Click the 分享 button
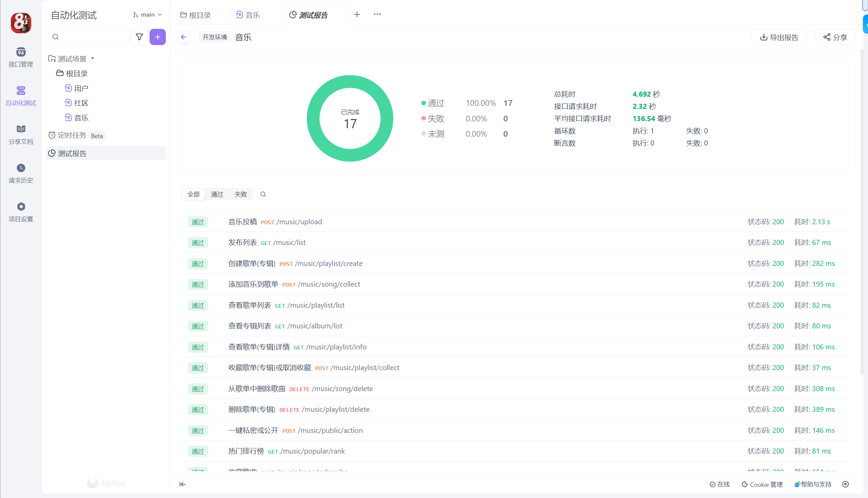 tap(834, 37)
